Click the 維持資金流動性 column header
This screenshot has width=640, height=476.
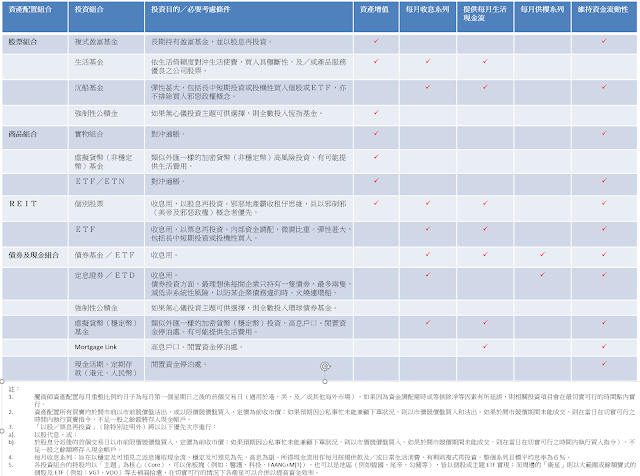click(604, 17)
